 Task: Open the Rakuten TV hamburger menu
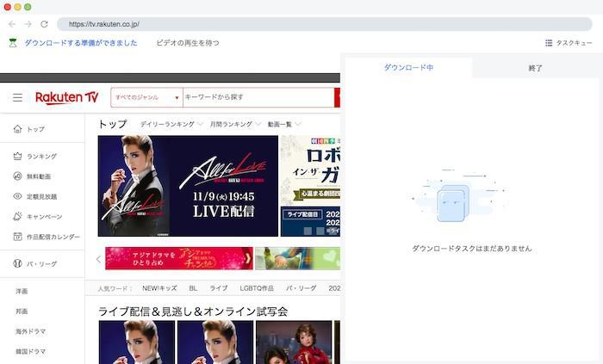pyautogui.click(x=18, y=97)
